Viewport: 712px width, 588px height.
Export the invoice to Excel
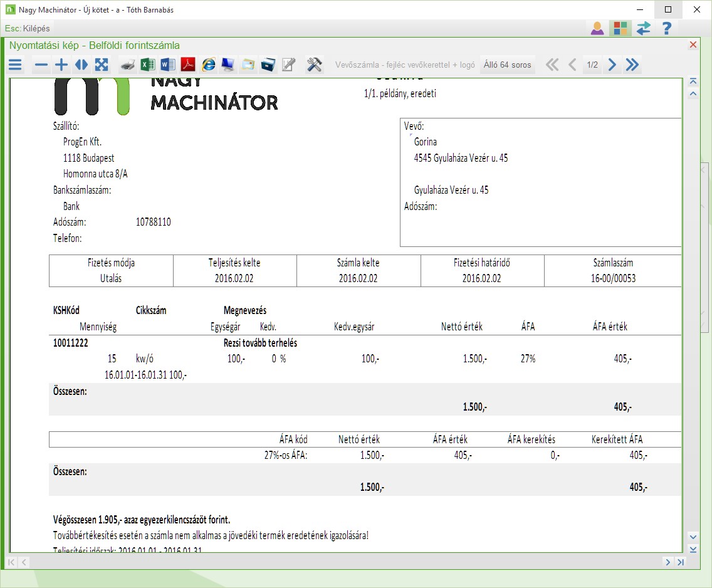tap(148, 65)
